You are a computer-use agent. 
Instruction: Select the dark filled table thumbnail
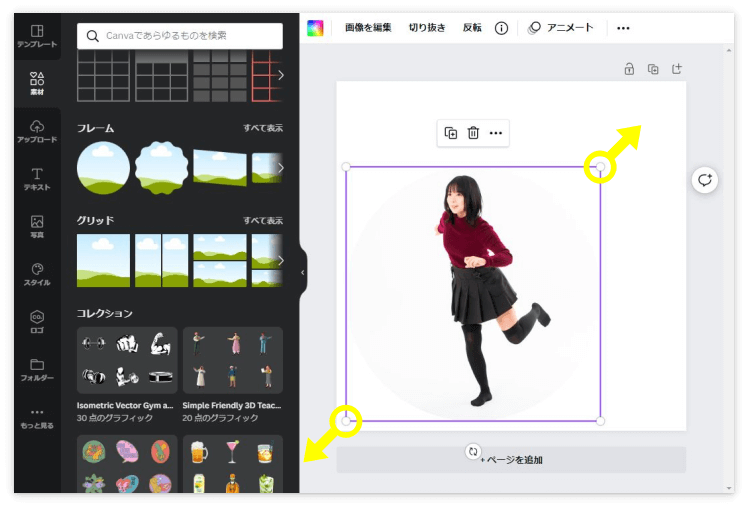tap(219, 76)
